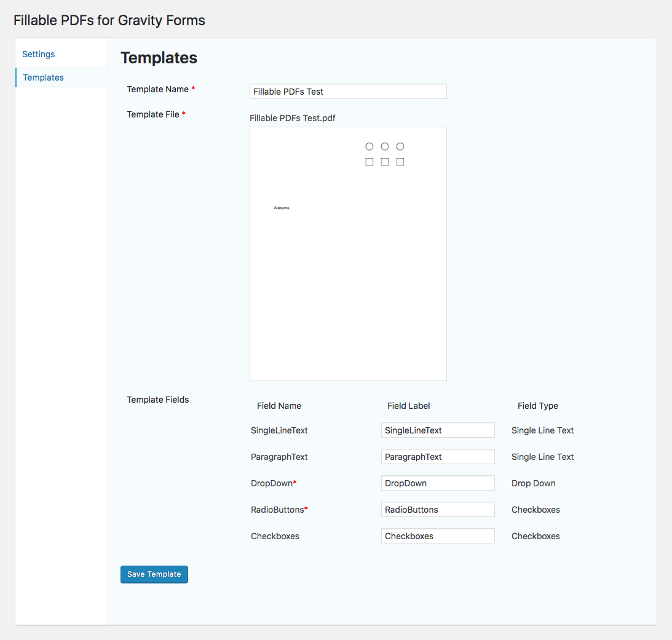Select last radio button in PDF preview
Screen dimensions: 672x640
point(400,146)
